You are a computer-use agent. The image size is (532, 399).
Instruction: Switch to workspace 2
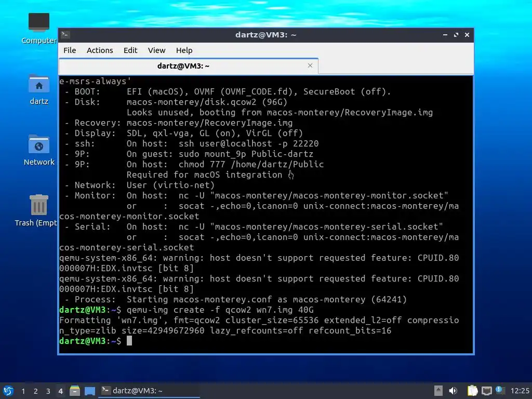point(35,391)
